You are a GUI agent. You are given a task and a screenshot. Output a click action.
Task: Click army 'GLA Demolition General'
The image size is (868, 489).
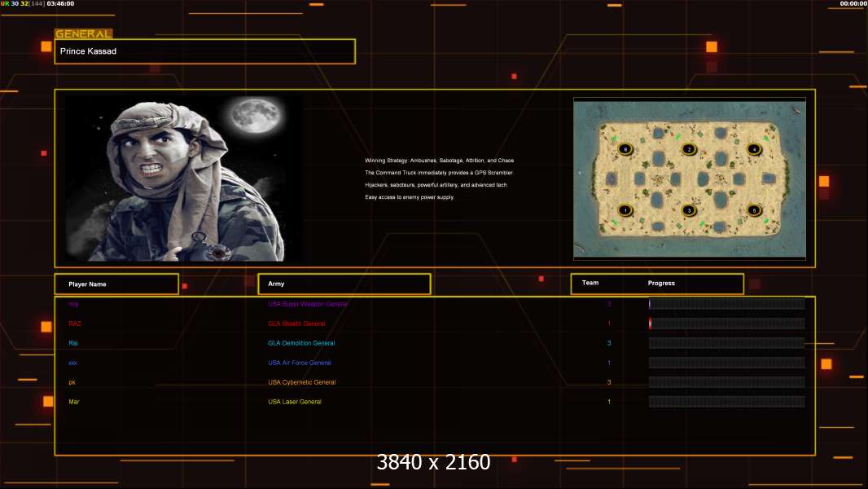pyautogui.click(x=301, y=343)
